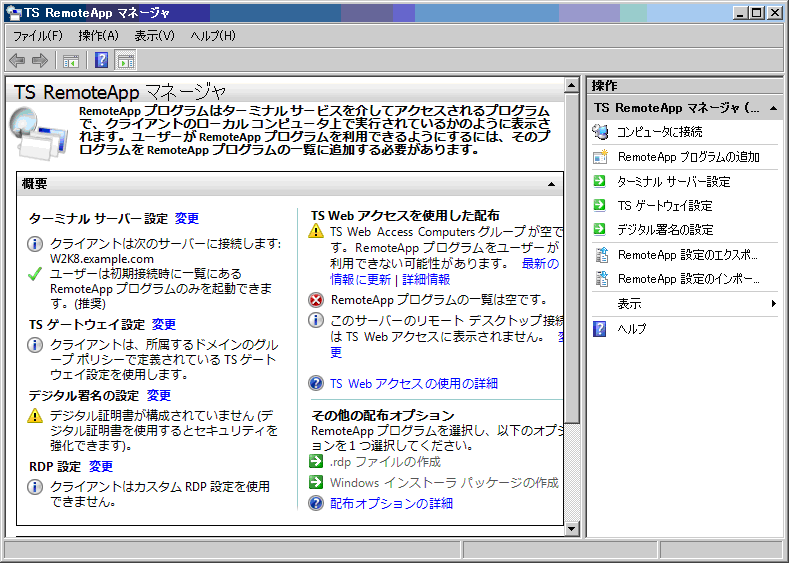
Task: Click green arrow icon beside TS ゲートウェイ設定
Action: tap(599, 205)
